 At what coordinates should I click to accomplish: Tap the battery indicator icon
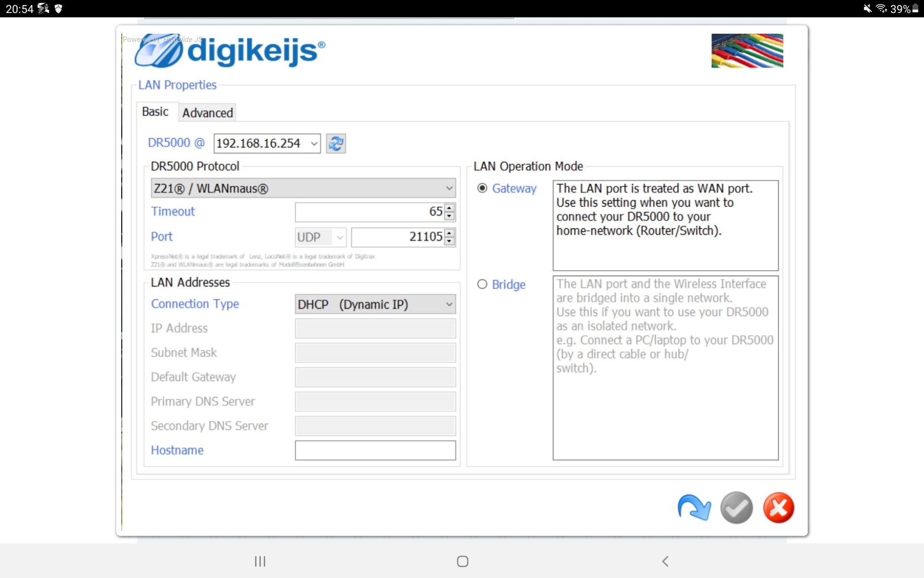(915, 9)
